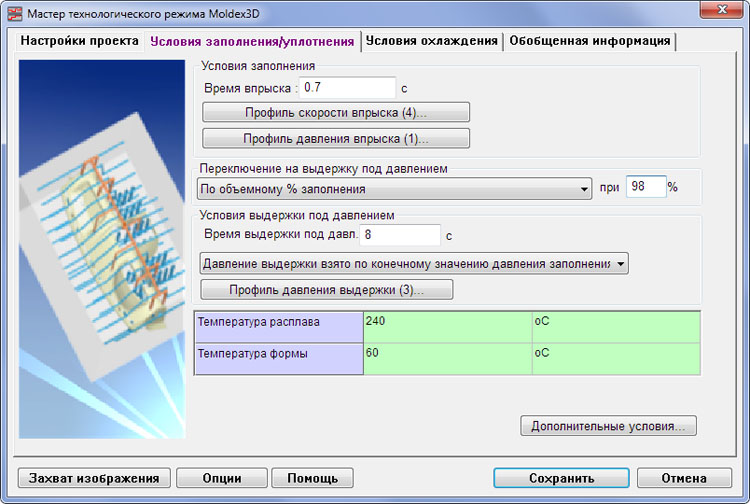
Task: Click the Температура формы label cell
Action: [279, 359]
